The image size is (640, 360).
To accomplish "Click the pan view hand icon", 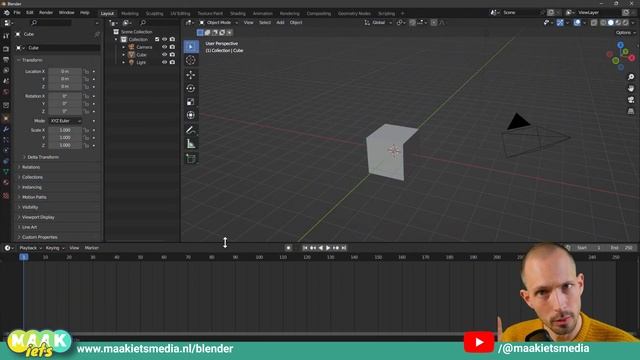I will coord(631,88).
